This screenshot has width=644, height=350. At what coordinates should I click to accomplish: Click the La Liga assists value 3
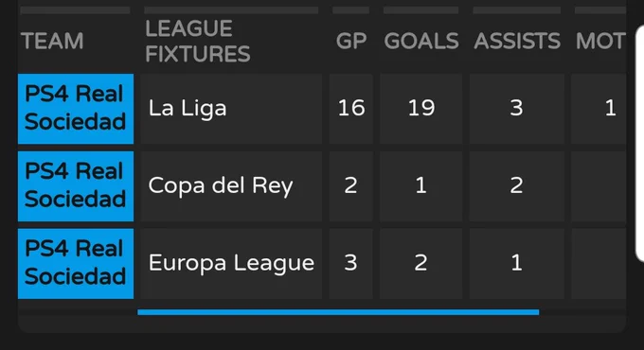coord(517,109)
